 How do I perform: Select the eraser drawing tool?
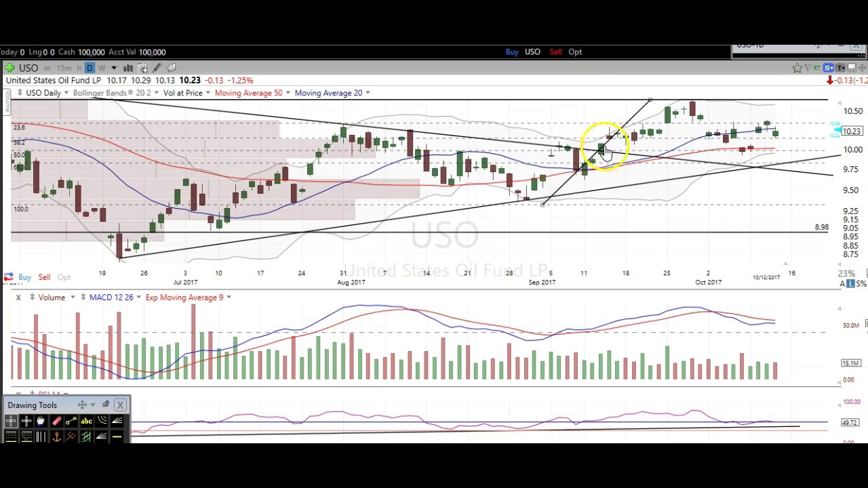click(57, 421)
